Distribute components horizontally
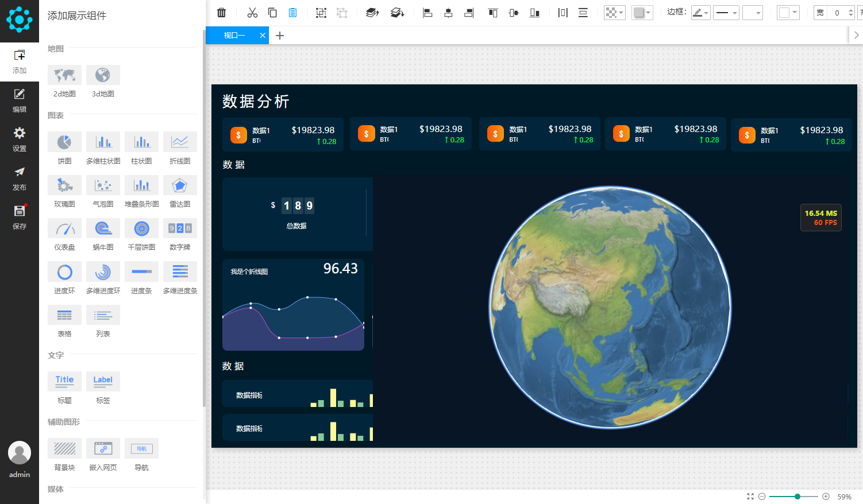The height and width of the screenshot is (504, 863). coord(563,13)
